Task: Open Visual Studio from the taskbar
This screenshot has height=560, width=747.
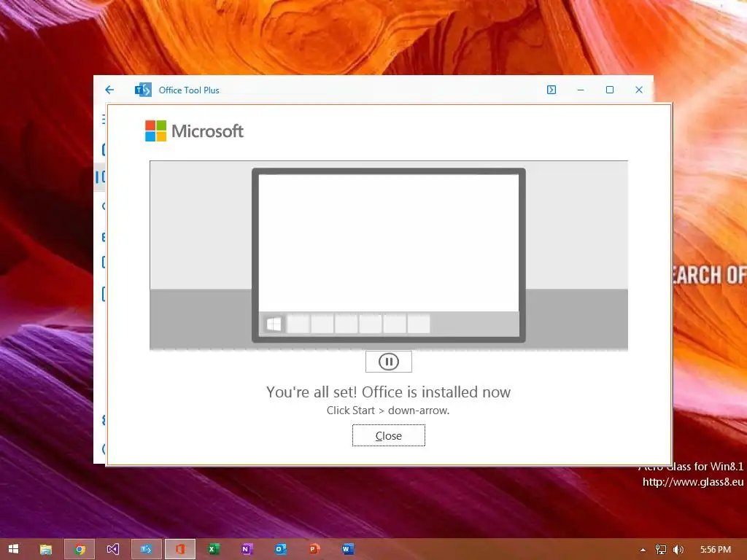Action: pyautogui.click(x=113, y=549)
